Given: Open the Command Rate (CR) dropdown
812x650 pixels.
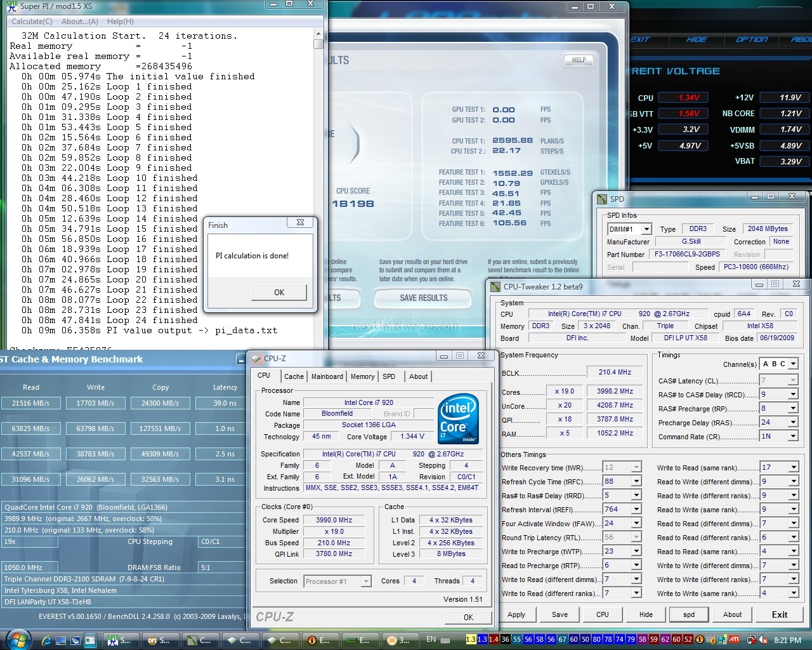Looking at the screenshot, I should 792,436.
